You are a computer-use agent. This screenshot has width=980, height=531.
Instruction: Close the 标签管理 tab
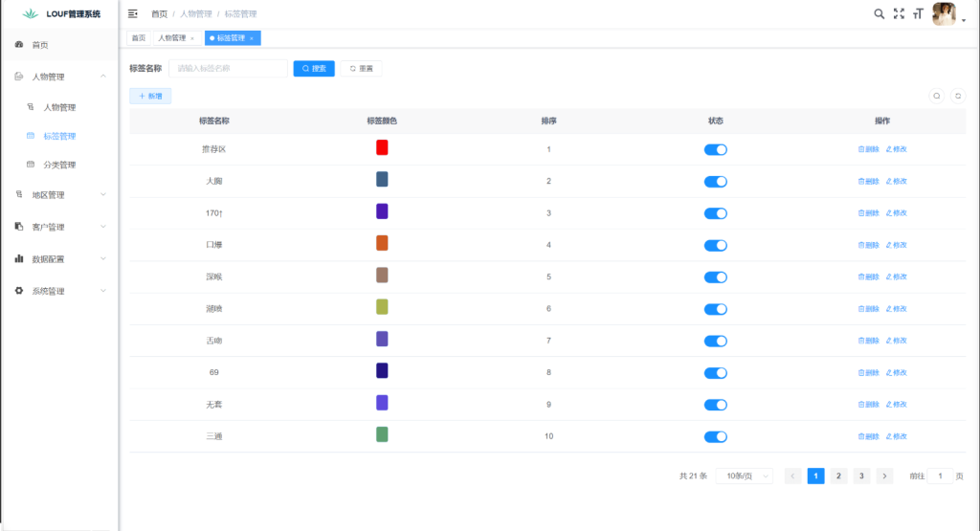pyautogui.click(x=252, y=38)
